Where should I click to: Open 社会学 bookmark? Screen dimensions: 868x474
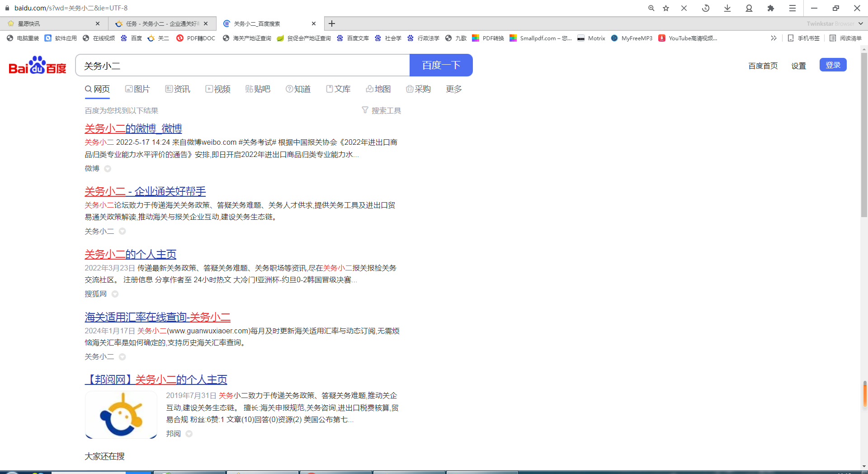coord(388,38)
